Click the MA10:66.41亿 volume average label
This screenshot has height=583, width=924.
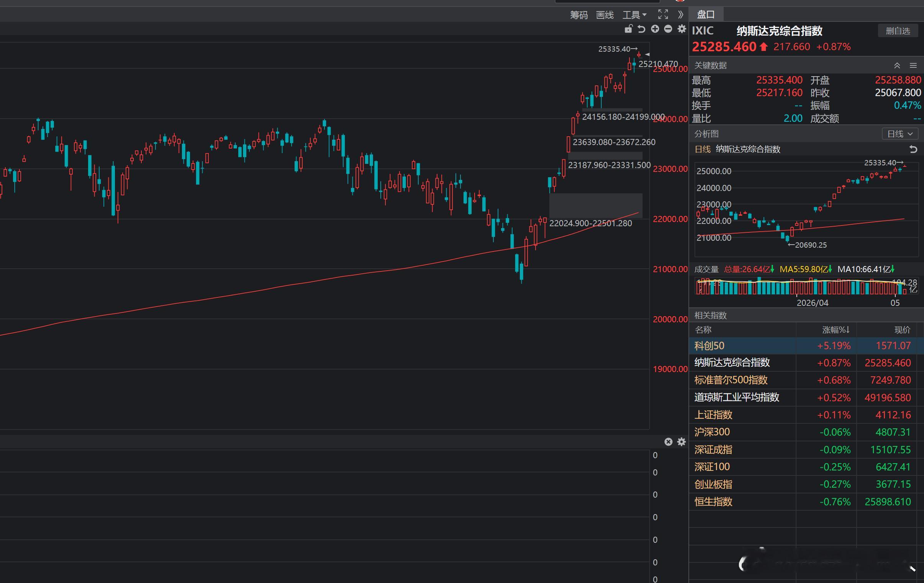click(866, 269)
